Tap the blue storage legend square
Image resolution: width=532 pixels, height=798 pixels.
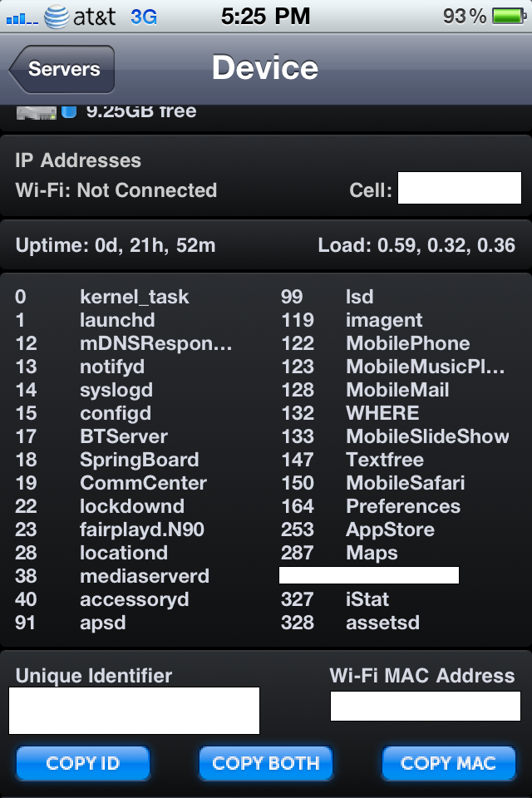(69, 111)
